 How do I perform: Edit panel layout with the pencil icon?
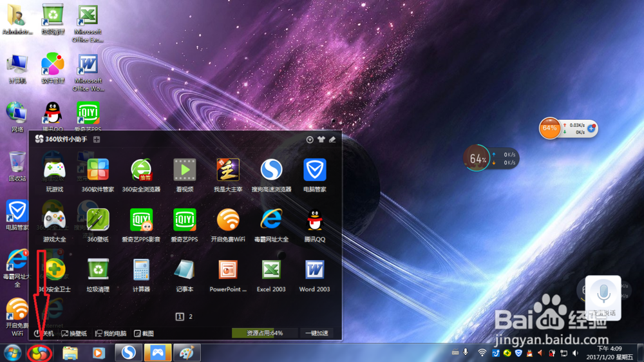click(332, 139)
